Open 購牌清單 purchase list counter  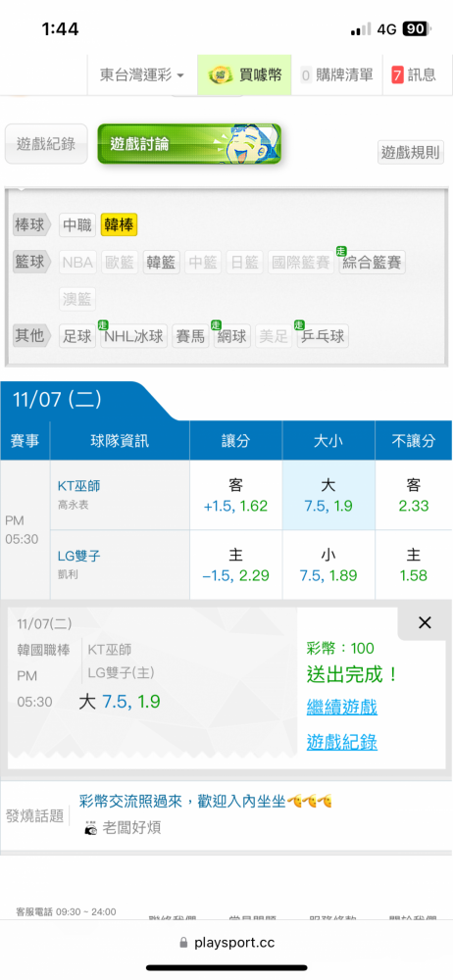[x=336, y=75]
